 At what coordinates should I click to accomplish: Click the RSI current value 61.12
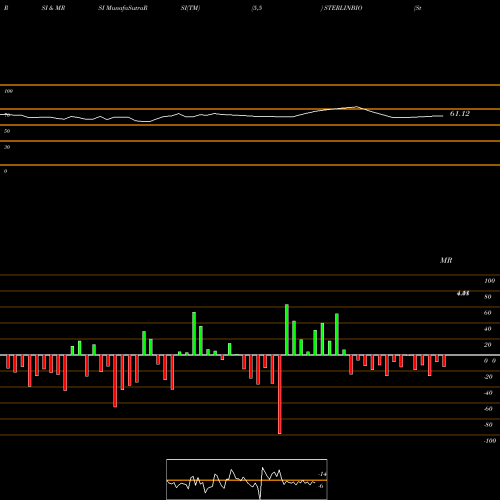coord(460,114)
